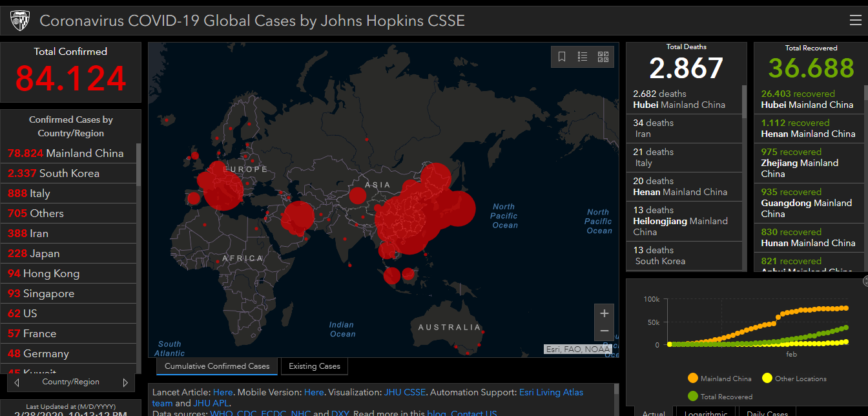This screenshot has height=416, width=868.
Task: Click the Johns Hopkins shield logo
Action: tap(20, 21)
